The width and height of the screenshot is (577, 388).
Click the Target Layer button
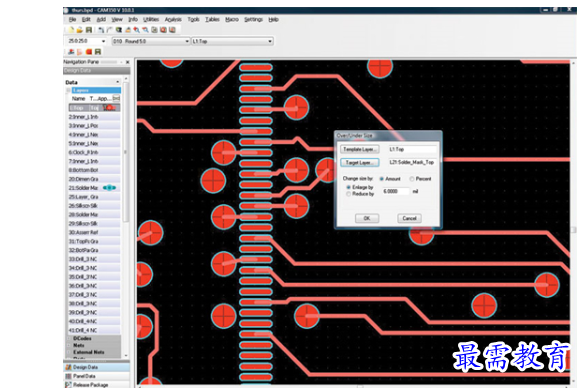coord(360,162)
